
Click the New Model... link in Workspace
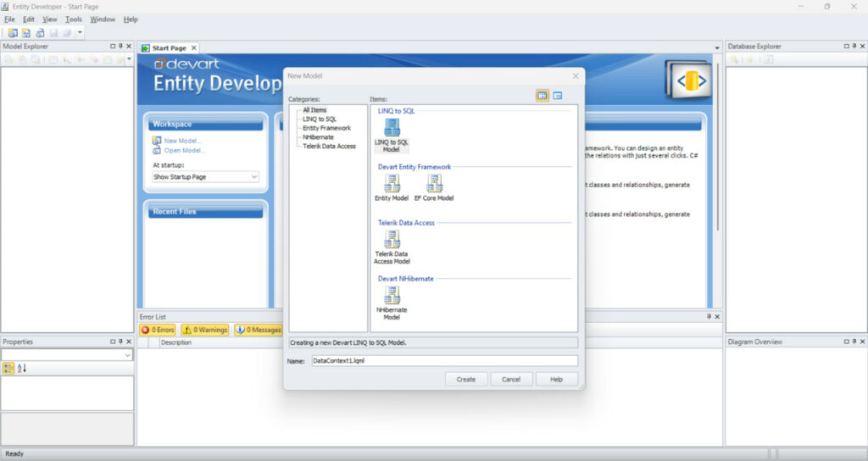[183, 141]
